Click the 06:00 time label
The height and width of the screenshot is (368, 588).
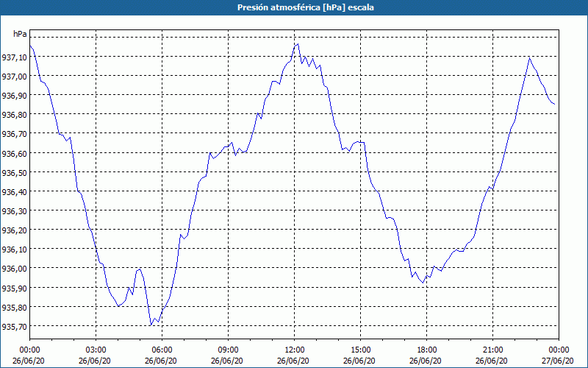(x=162, y=350)
